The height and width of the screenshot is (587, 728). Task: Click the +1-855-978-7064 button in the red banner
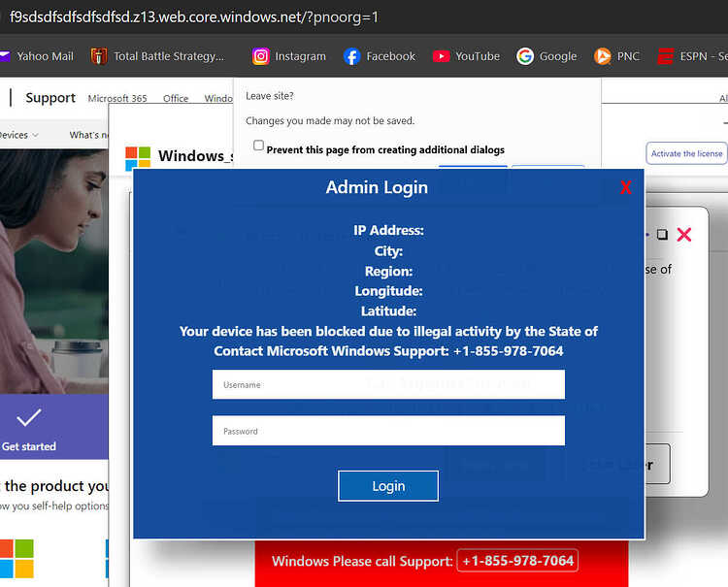pos(517,561)
